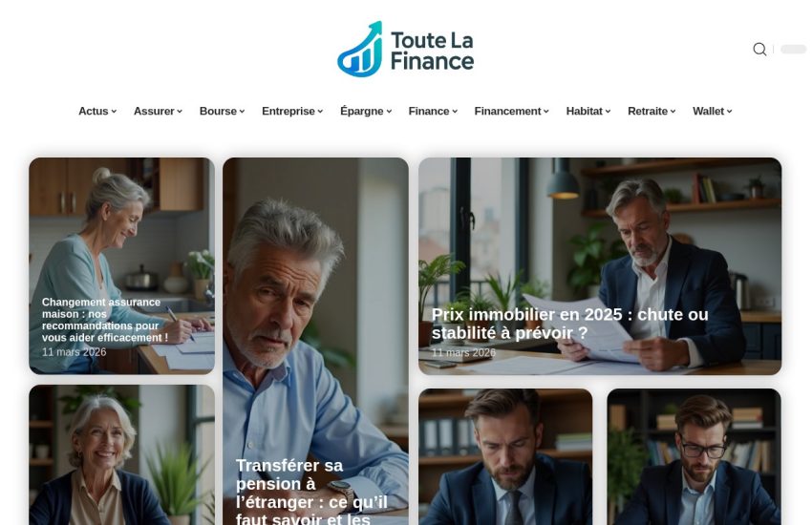Viewport: 812px width, 525px height.
Task: Click the 11 mars 2026 date under Prix immobilier
Action: click(x=463, y=353)
